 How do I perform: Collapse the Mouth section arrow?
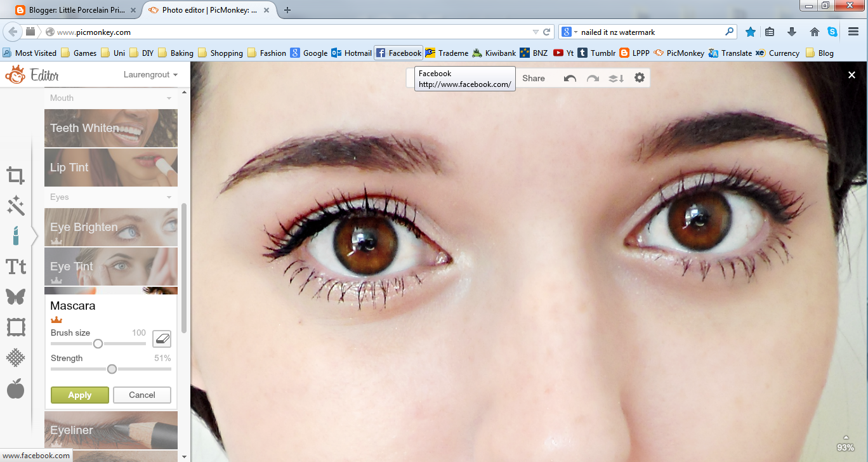tap(169, 98)
